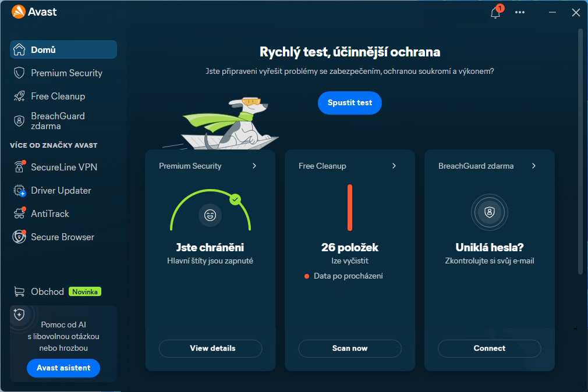
Task: Launch the Avast asistent button
Action: pyautogui.click(x=63, y=368)
